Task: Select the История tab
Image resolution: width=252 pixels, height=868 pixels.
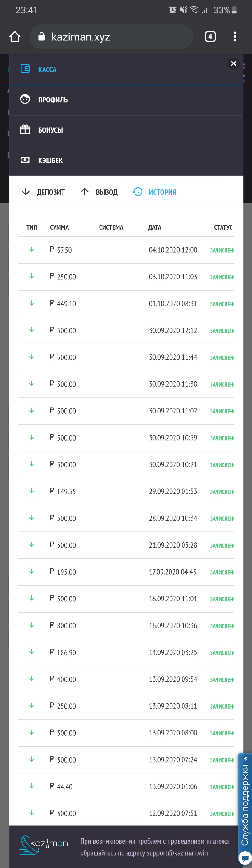Action: pyautogui.click(x=155, y=192)
